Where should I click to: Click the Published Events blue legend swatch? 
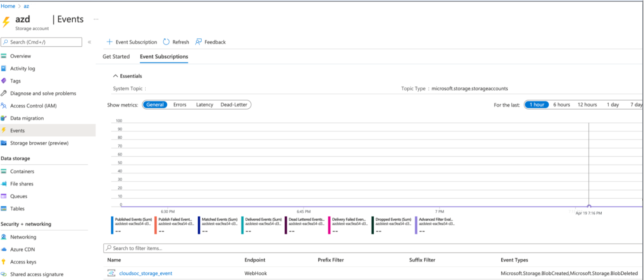[x=112, y=225]
